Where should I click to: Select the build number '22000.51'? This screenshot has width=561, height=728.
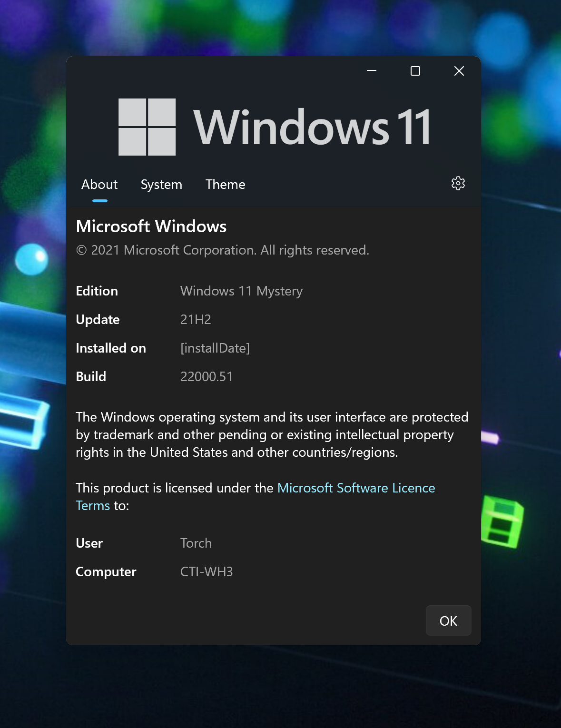(207, 376)
